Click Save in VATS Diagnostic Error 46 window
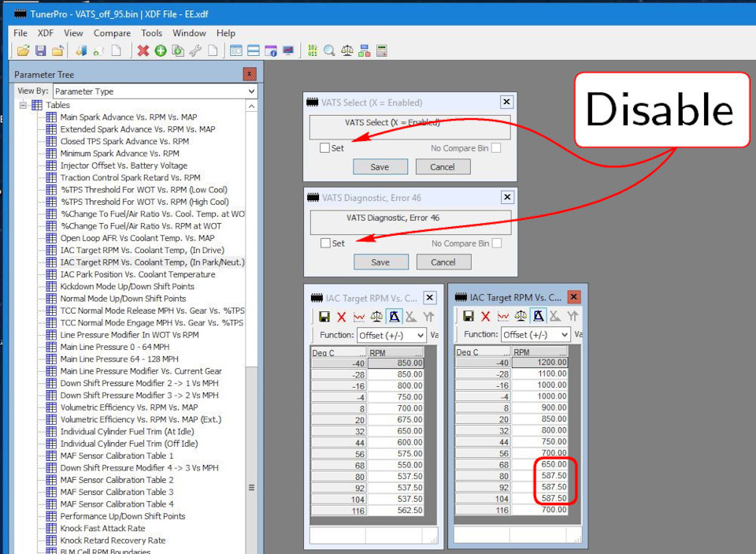 pos(381,262)
